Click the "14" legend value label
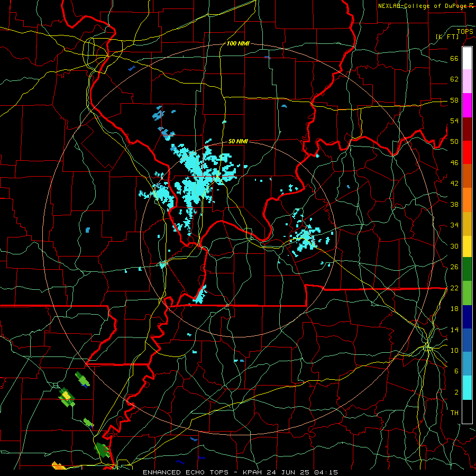 [454, 329]
